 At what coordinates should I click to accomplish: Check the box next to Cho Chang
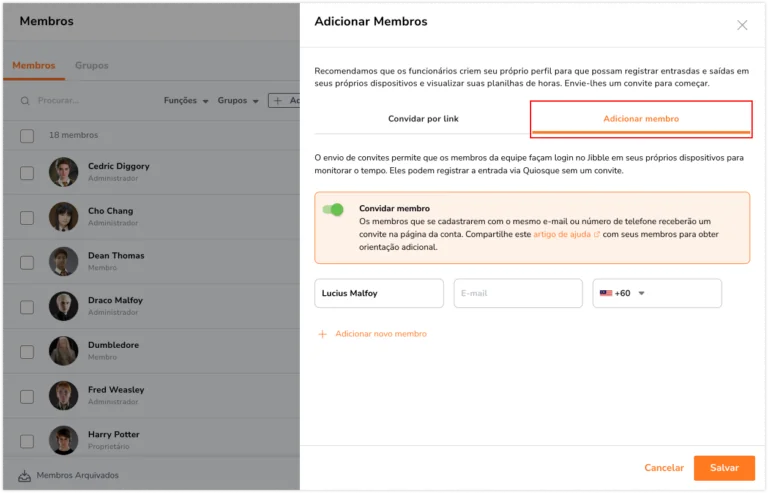pos(27,218)
